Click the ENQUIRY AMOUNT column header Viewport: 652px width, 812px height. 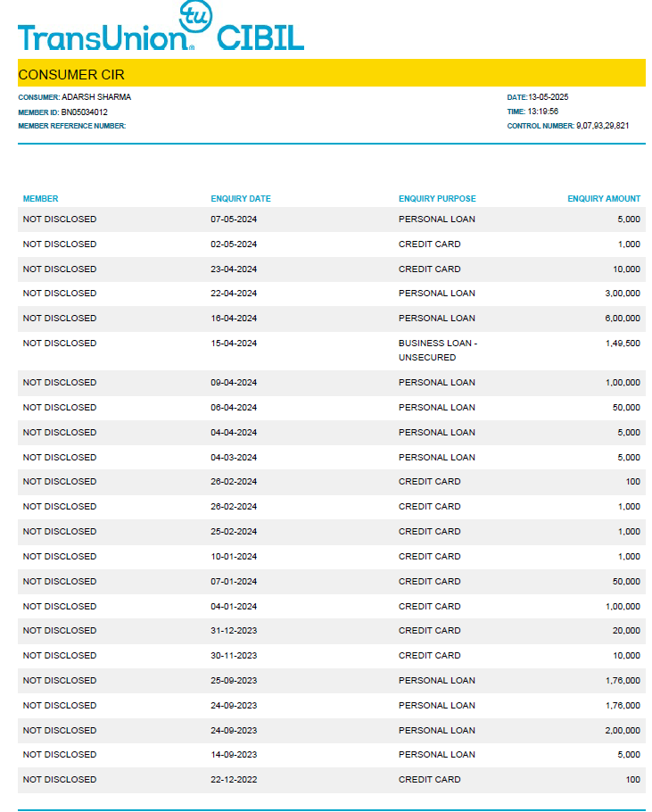[604, 199]
